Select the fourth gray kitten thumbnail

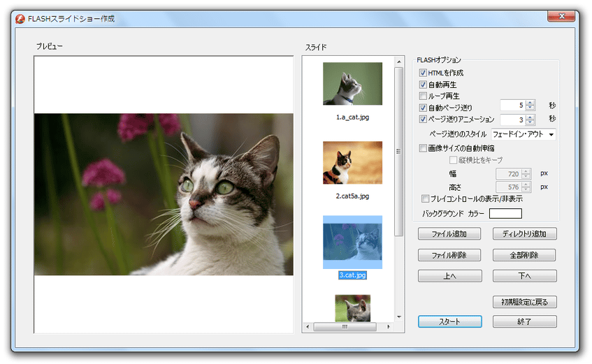(x=353, y=308)
